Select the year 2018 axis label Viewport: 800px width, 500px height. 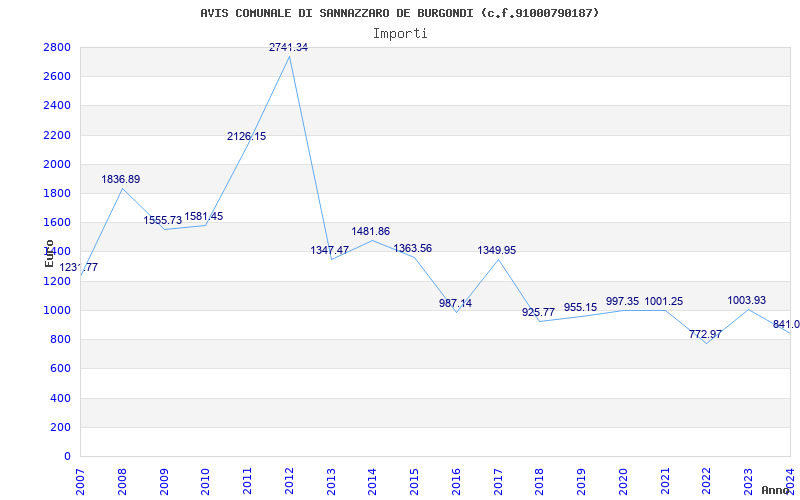540,482
